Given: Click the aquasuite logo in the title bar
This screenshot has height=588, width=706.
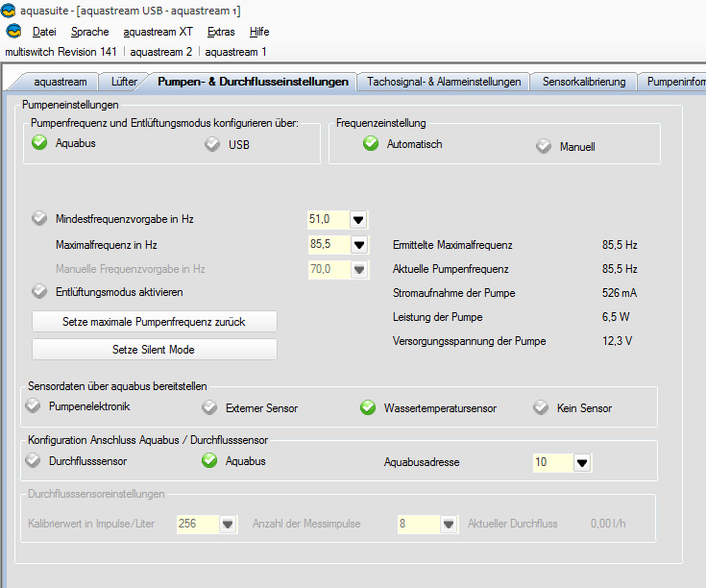Looking at the screenshot, I should tap(8, 11).
